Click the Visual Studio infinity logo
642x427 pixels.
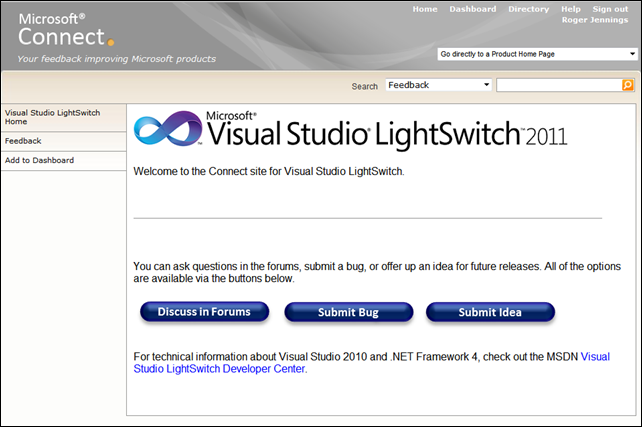pos(167,128)
